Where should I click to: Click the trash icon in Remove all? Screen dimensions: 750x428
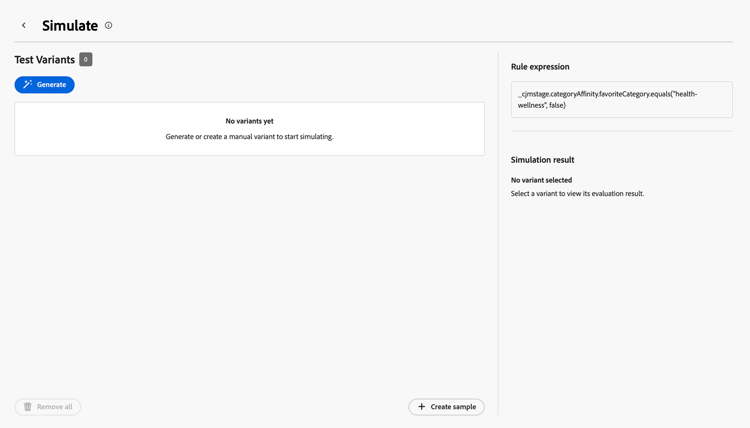[28, 406]
